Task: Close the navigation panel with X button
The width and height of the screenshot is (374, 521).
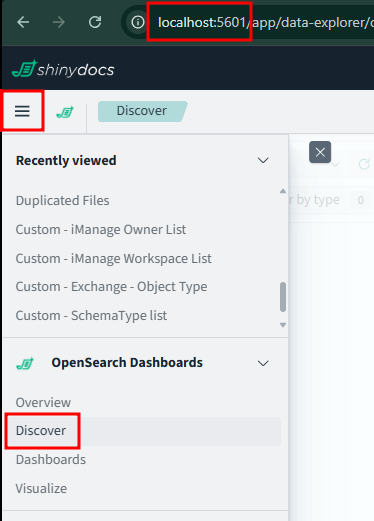Action: coord(320,152)
